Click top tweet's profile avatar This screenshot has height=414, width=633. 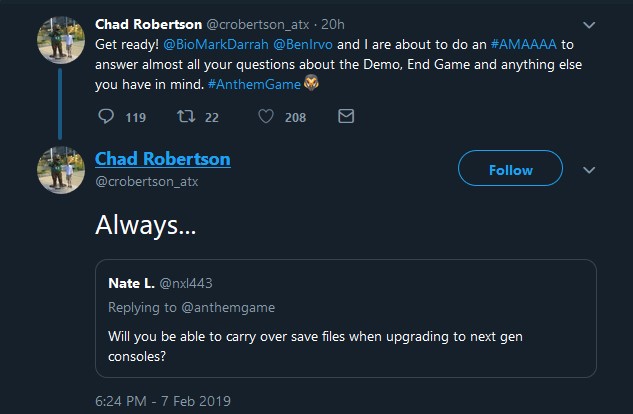pyautogui.click(x=59, y=39)
